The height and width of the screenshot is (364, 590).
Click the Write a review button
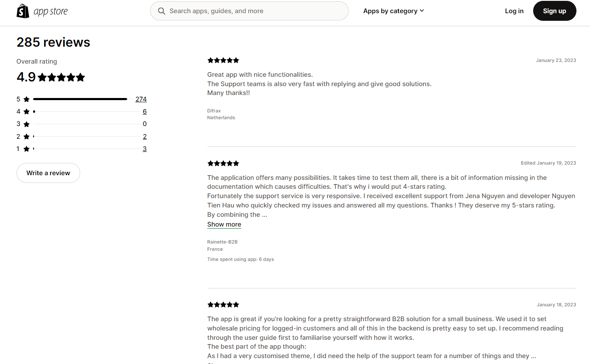(x=48, y=173)
